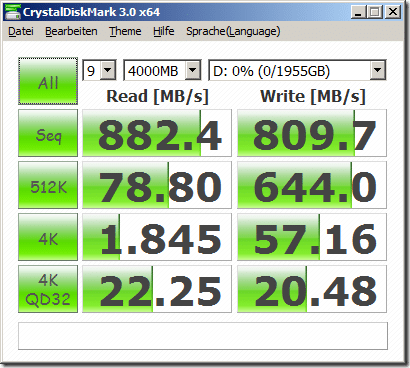Select the 4K write result 57.16

click(312, 237)
